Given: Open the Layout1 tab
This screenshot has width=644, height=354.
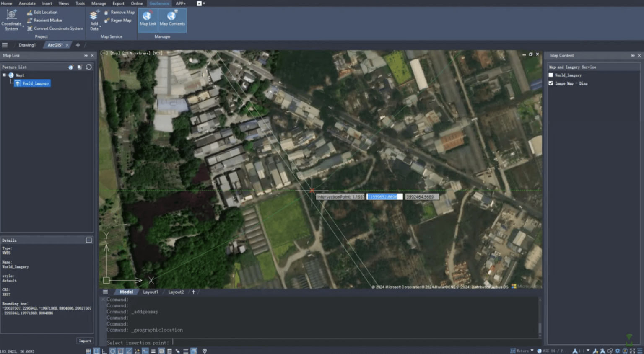Looking at the screenshot, I should click(151, 292).
